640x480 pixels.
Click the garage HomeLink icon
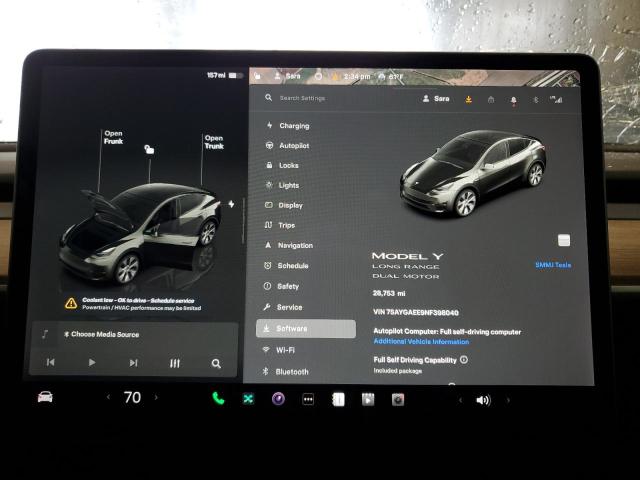pos(491,100)
